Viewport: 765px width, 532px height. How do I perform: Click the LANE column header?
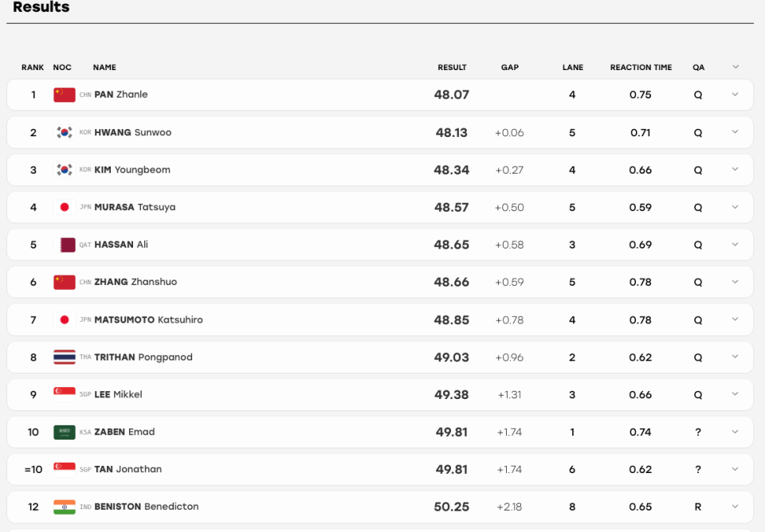coord(573,67)
